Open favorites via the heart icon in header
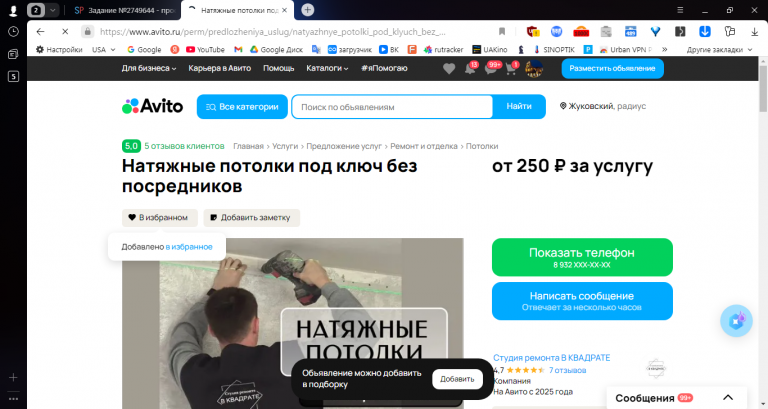Screen dimensions: 768x409 [449, 69]
